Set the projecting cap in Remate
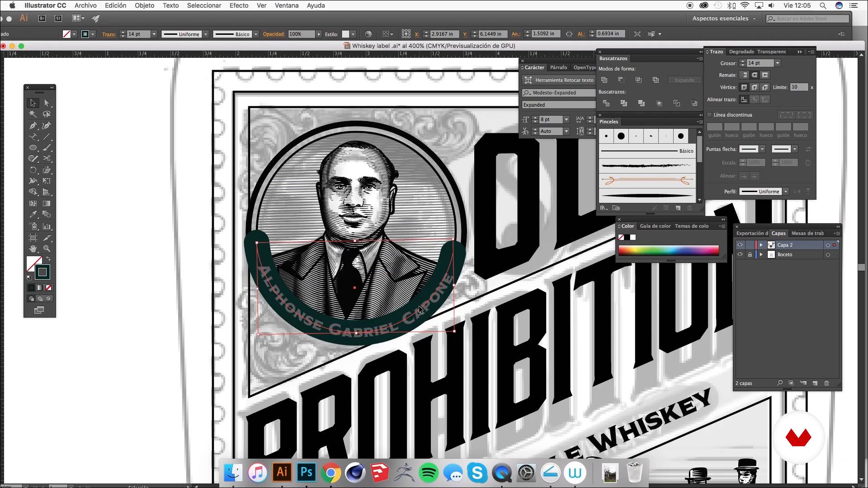The height and width of the screenshot is (488, 868). (x=765, y=75)
